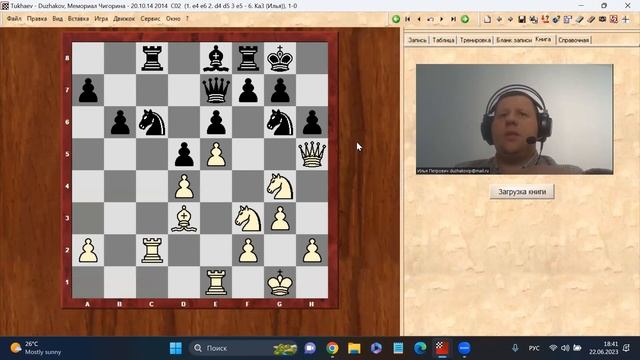Open the Вид menu

(x=58, y=18)
